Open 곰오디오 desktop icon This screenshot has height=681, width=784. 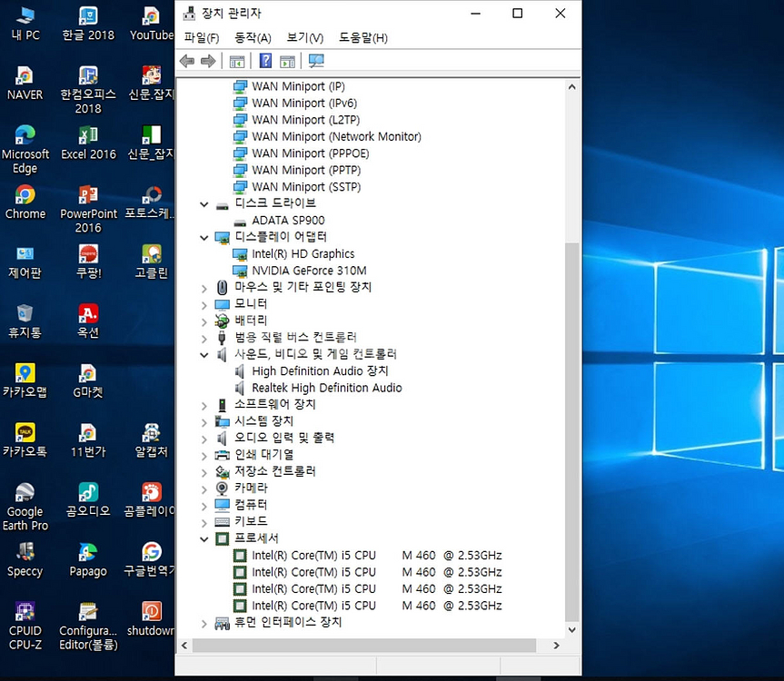88,499
